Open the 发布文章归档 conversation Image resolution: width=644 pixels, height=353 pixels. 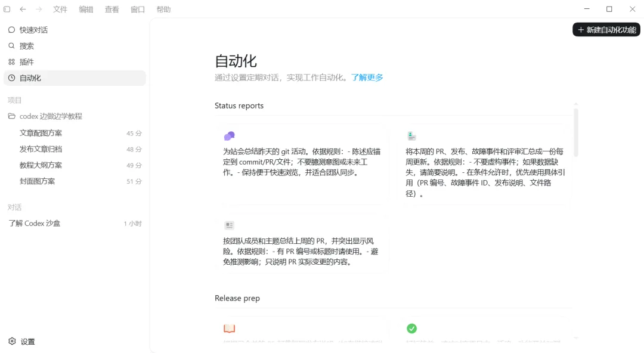[x=75, y=149]
